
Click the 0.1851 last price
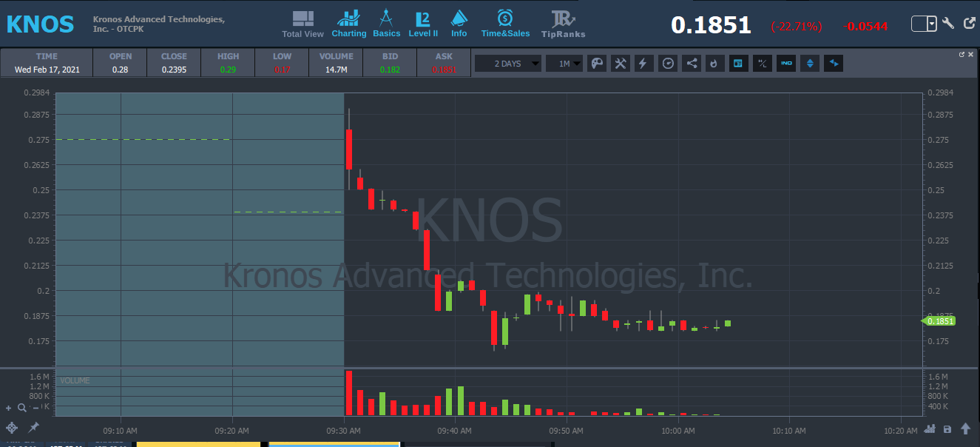711,25
